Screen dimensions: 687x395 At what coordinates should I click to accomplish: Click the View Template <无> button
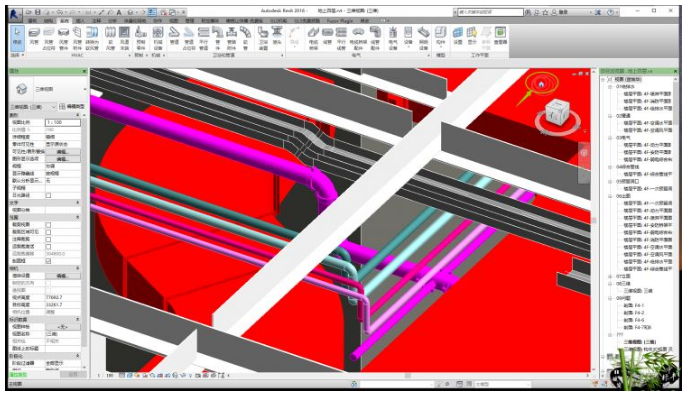coord(63,327)
